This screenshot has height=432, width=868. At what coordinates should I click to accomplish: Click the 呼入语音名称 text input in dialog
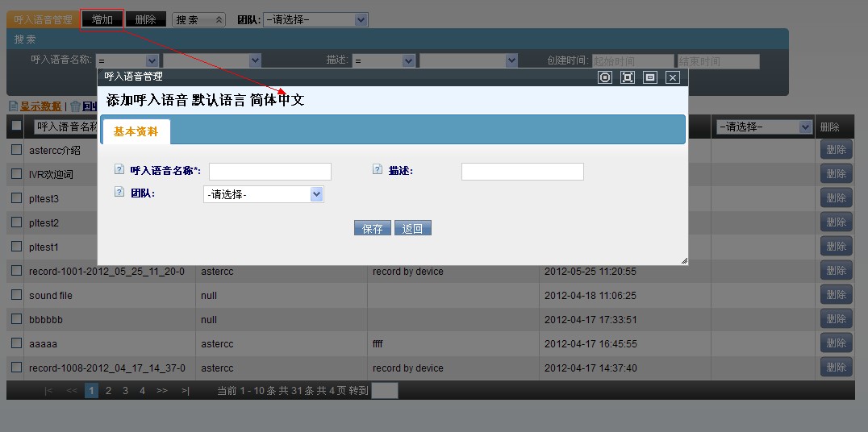(x=270, y=171)
